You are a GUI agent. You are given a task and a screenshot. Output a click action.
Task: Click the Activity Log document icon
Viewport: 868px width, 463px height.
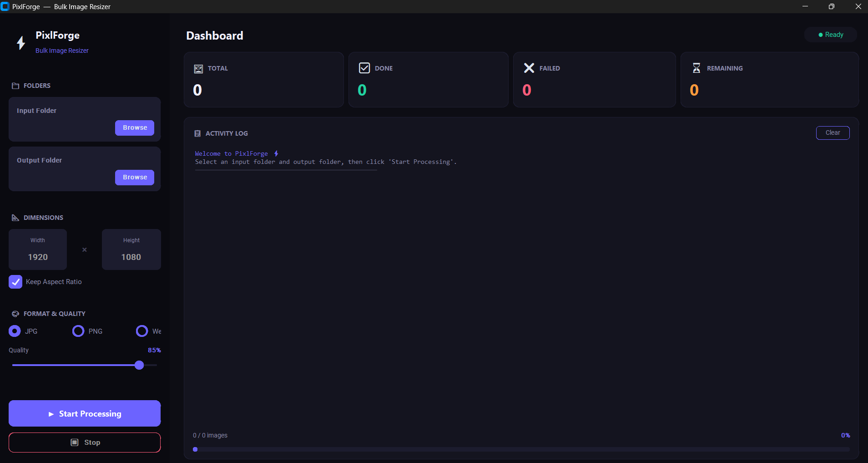197,133
